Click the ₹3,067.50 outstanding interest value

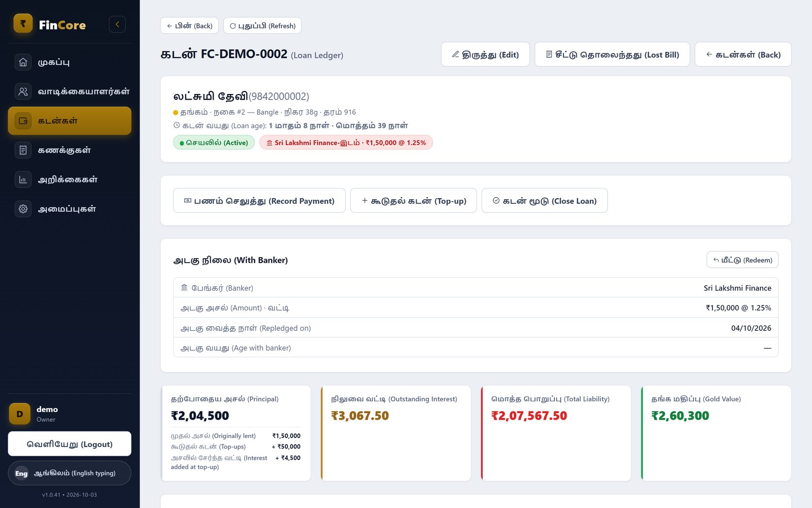(x=360, y=416)
